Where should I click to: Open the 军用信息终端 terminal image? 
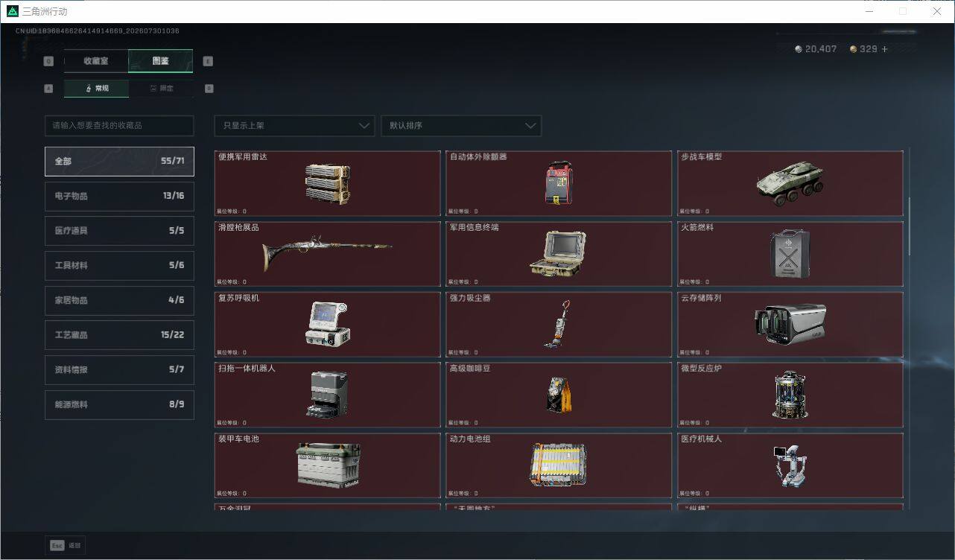coord(558,254)
